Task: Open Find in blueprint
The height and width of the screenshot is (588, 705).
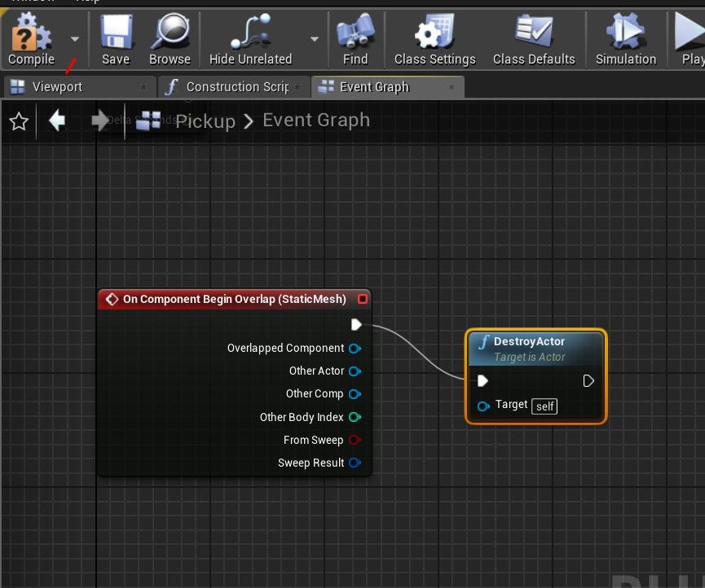Action: coord(355,40)
